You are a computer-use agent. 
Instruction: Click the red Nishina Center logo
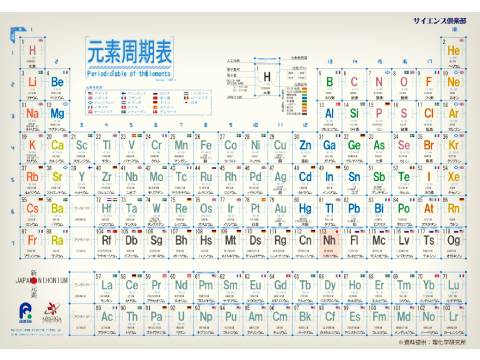52,312
